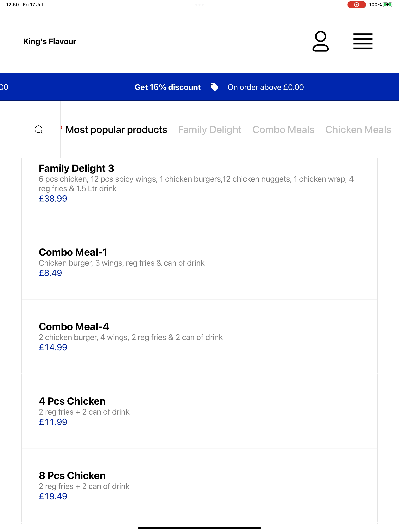Select the 8 Pcs Chicken meal

[x=199, y=485]
